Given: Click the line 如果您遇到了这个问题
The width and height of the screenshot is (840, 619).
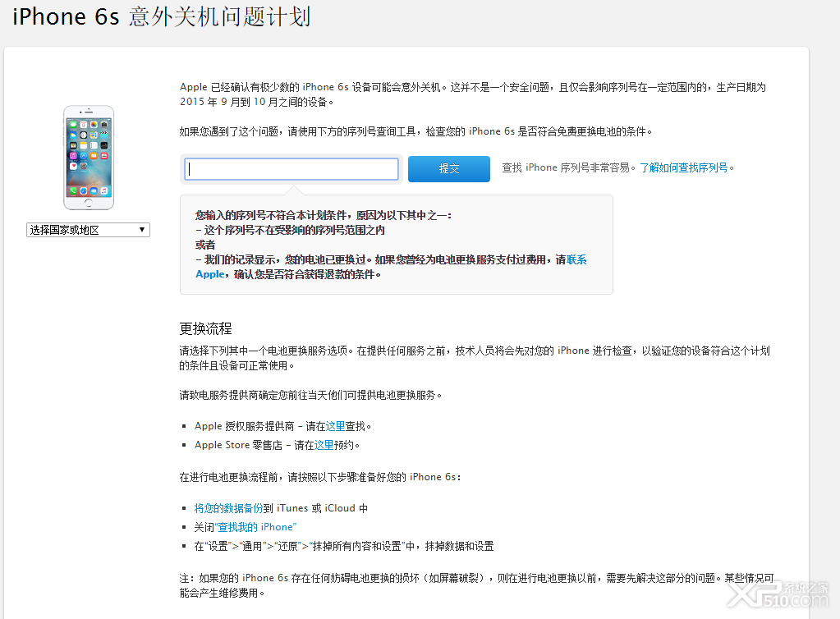Looking at the screenshot, I should click(415, 131).
